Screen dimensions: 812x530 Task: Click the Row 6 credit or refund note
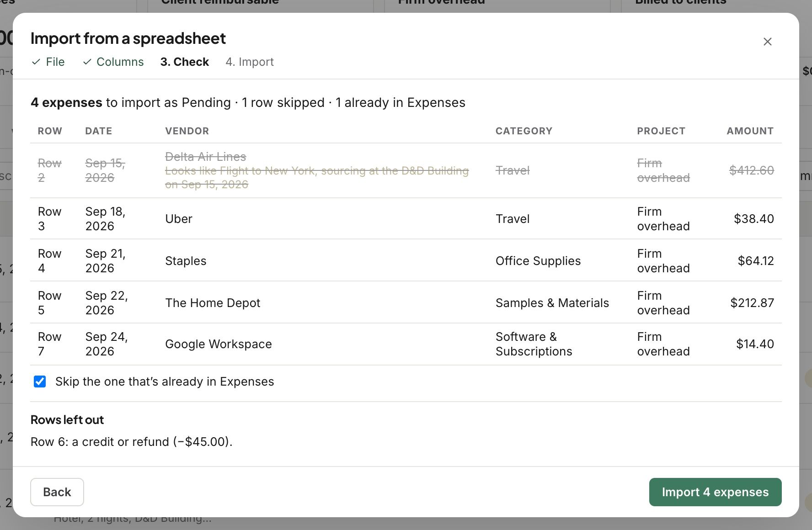(132, 442)
